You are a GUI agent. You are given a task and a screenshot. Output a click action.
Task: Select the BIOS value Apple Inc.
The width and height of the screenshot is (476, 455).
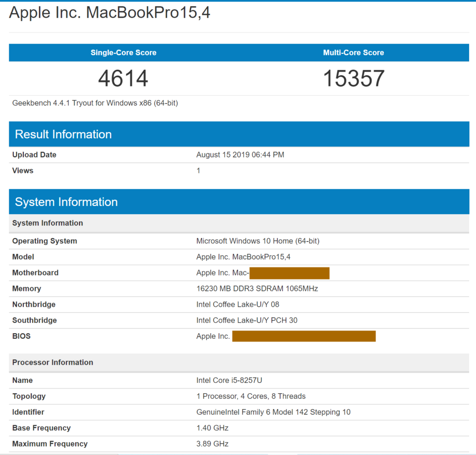click(x=213, y=336)
